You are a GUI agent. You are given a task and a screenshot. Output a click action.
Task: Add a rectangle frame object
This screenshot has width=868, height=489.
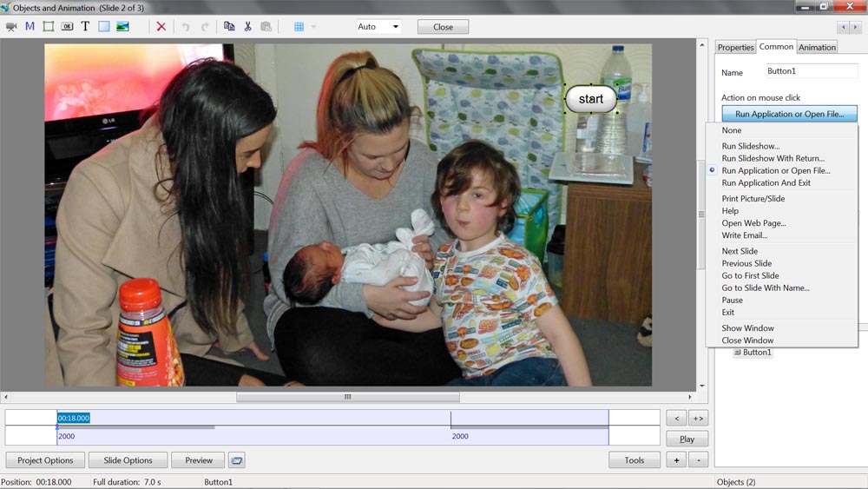click(x=49, y=26)
